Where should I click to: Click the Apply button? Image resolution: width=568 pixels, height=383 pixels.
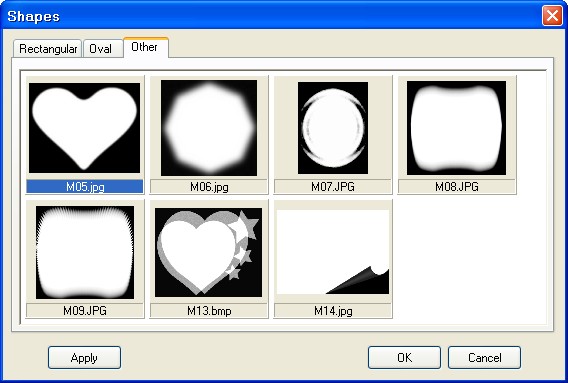pos(84,358)
